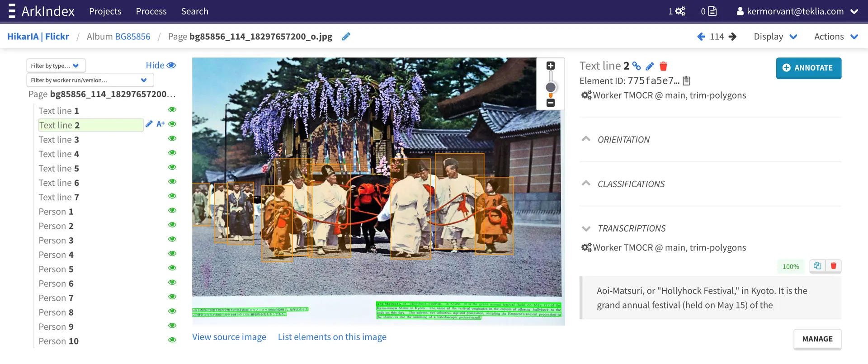Image resolution: width=868 pixels, height=364 pixels.
Task: Toggle visibility of Person 10
Action: click(172, 340)
